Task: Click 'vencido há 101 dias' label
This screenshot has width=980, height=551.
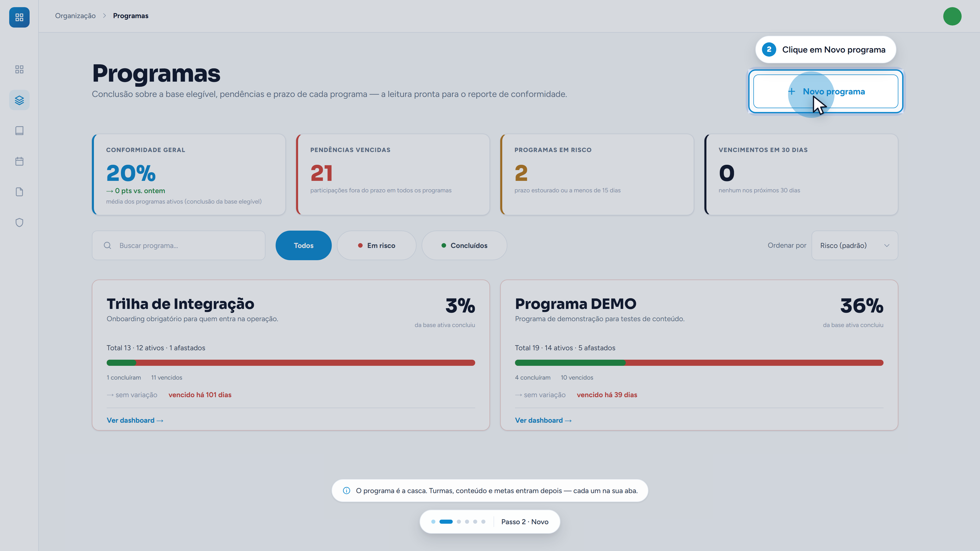Action: (x=200, y=395)
